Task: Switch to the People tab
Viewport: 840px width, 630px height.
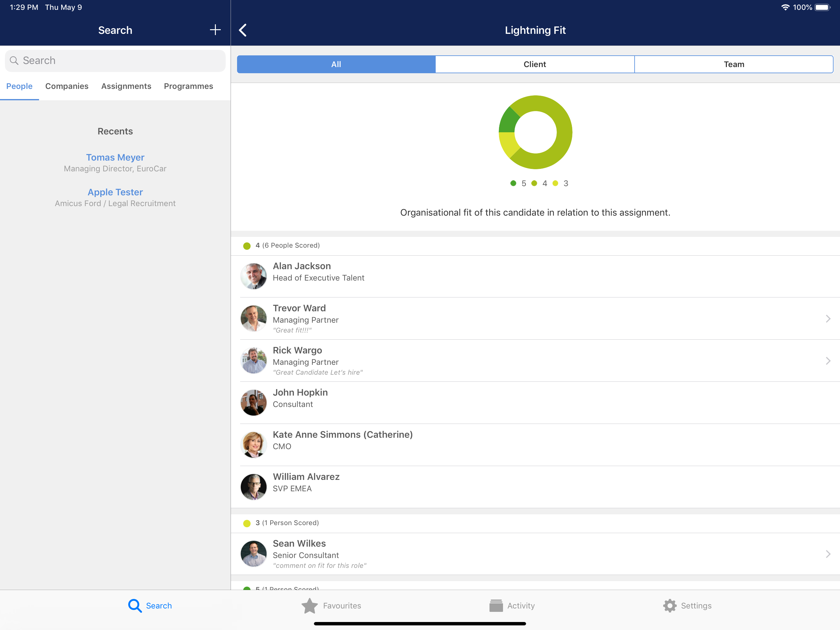Action: click(19, 86)
